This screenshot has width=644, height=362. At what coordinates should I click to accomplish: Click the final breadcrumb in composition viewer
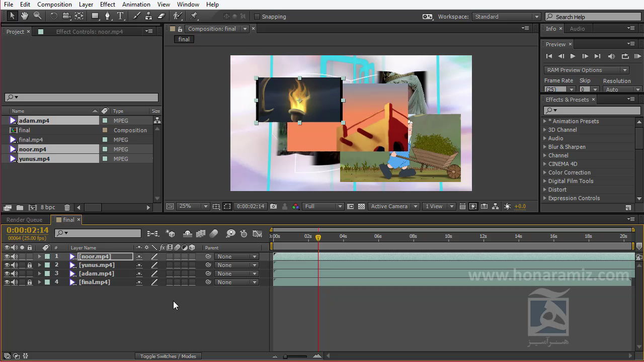pyautogui.click(x=184, y=39)
